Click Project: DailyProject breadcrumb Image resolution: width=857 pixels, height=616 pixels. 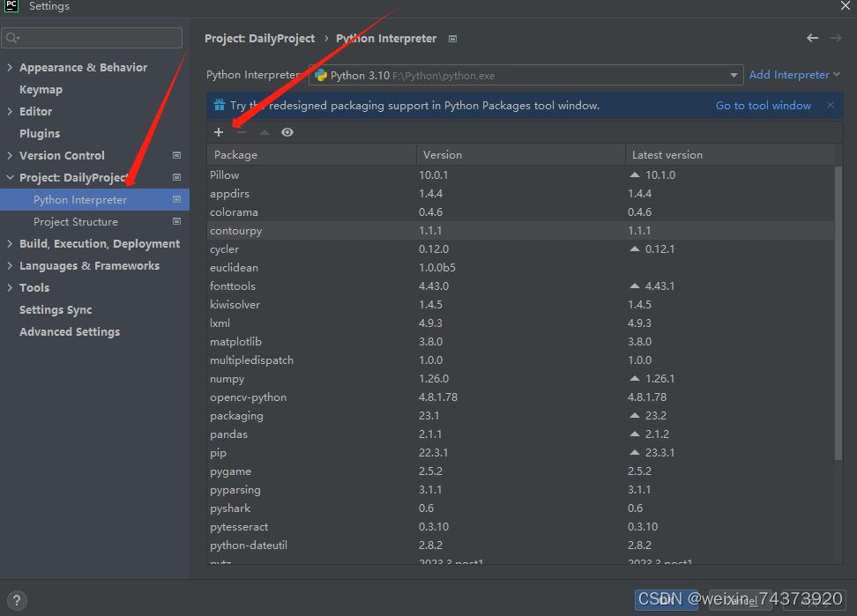tap(259, 38)
